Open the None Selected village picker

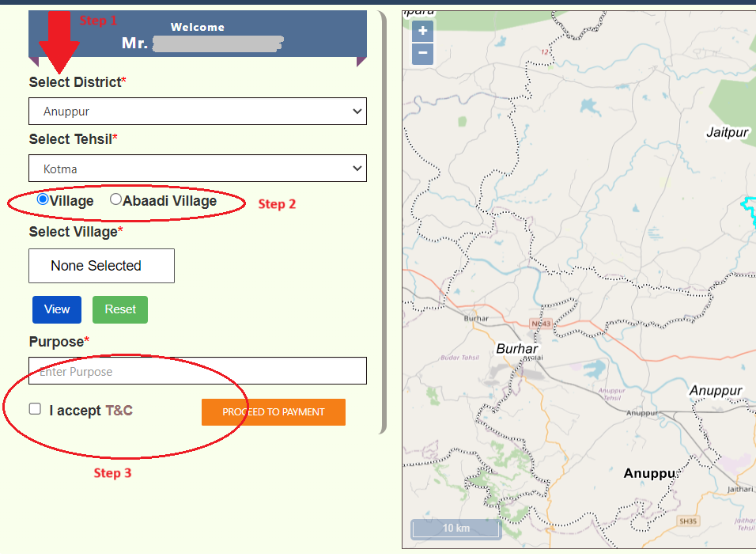101,266
